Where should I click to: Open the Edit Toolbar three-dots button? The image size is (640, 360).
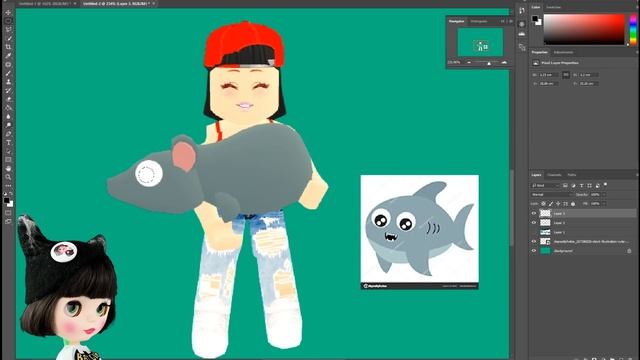coord(8,186)
